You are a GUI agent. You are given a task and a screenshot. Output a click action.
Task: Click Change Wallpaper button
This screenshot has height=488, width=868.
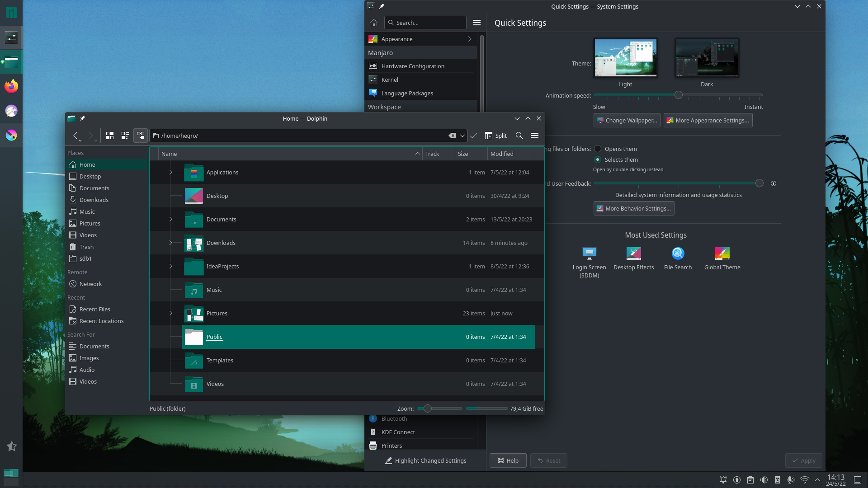tap(627, 120)
